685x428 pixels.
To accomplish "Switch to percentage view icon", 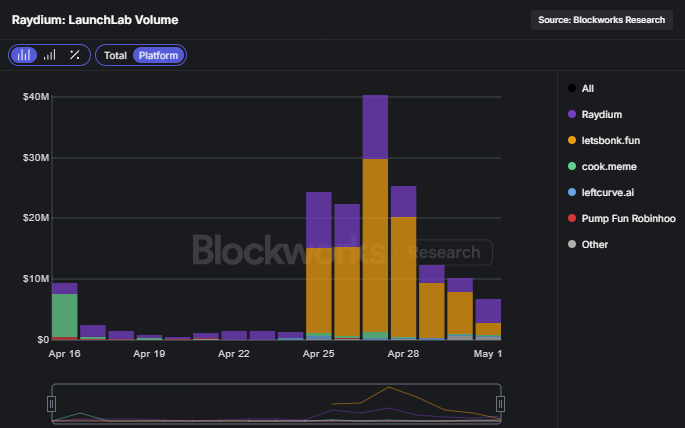I will [x=74, y=55].
